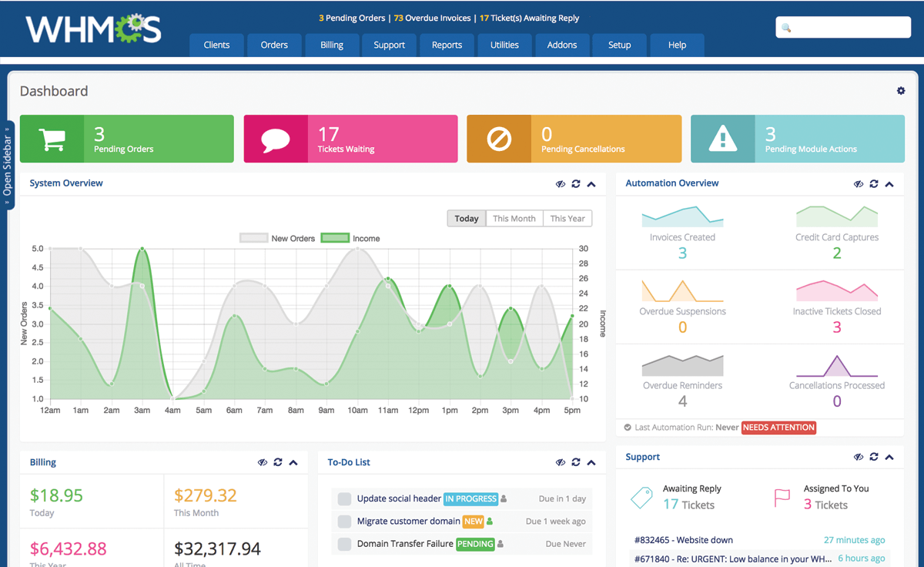The image size is (924, 567).
Task: Hide the System Overview widget using eye icon
Action: point(561,184)
